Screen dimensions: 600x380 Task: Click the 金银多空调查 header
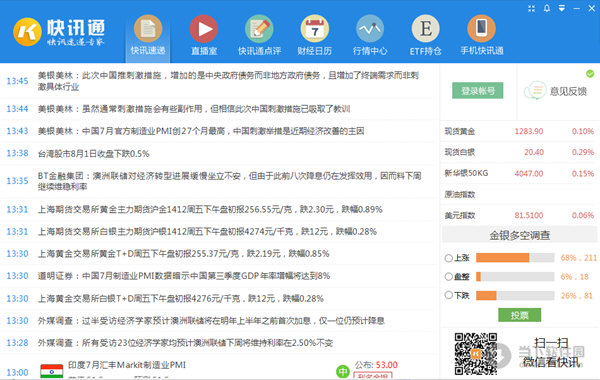(x=519, y=235)
